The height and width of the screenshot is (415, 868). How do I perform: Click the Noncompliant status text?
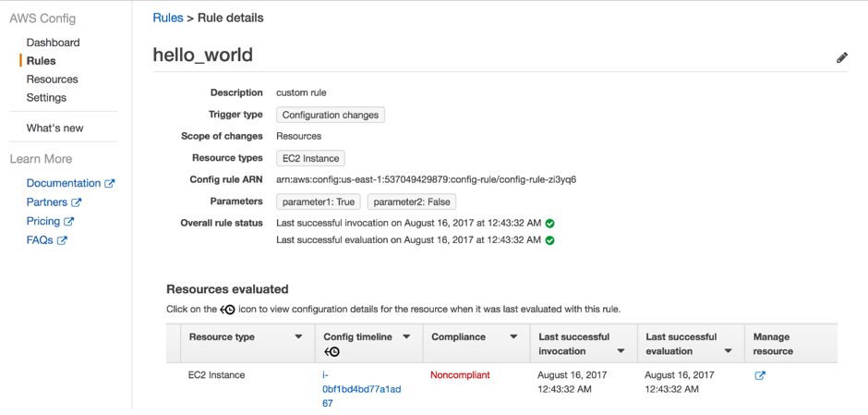[x=460, y=375]
